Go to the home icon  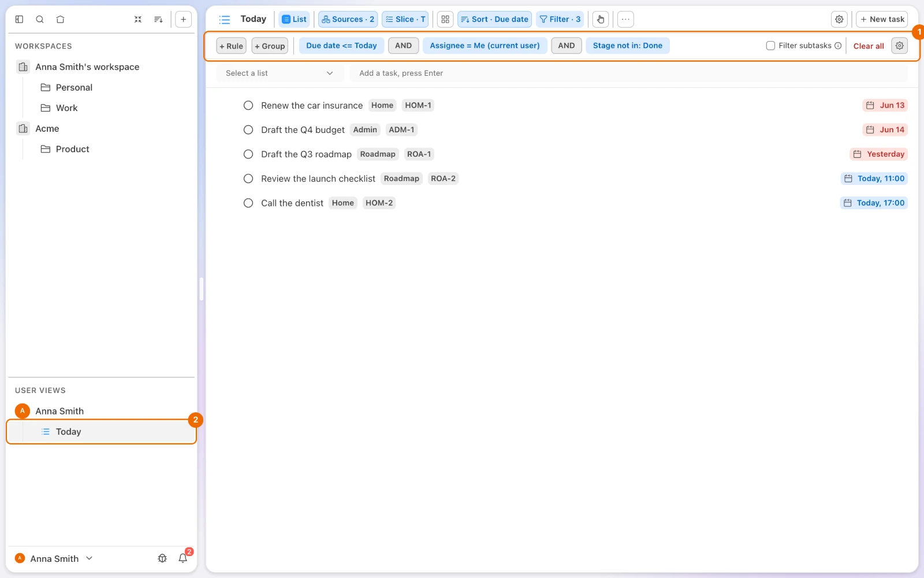coord(60,19)
